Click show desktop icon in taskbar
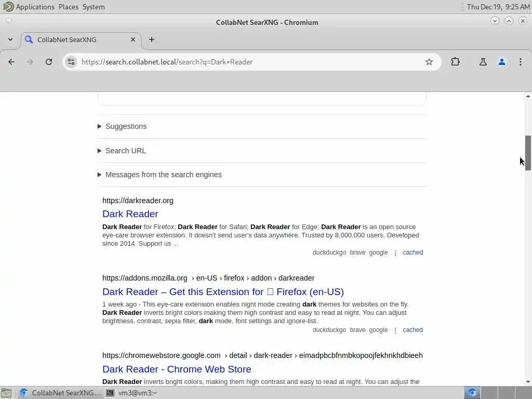This screenshot has height=399, width=532. pyautogui.click(x=6, y=393)
